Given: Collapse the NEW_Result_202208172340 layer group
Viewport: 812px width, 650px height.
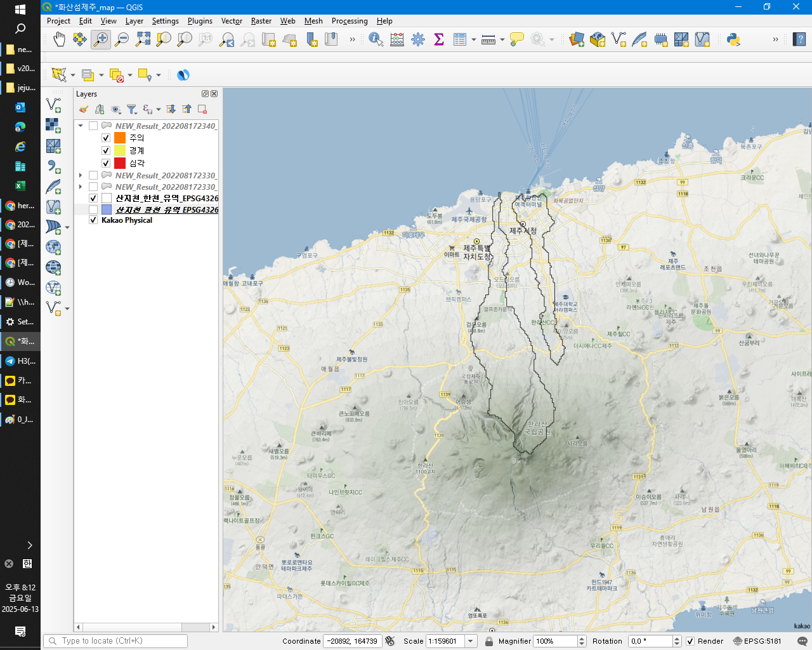Looking at the screenshot, I should pyautogui.click(x=81, y=126).
